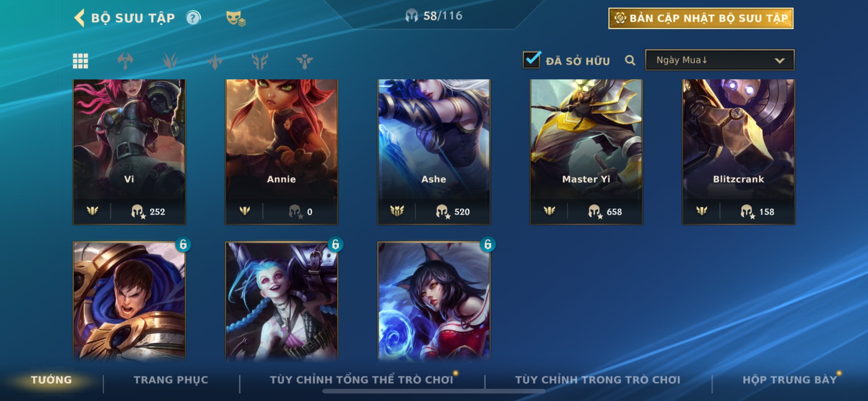The image size is (868, 401).
Task: Switch to the TRANG PHỤC tab
Action: 171,380
